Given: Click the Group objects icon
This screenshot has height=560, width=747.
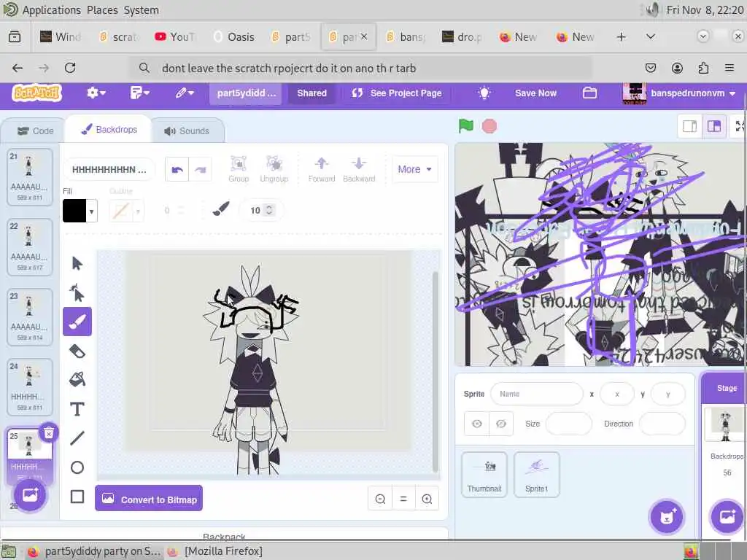Looking at the screenshot, I should (x=239, y=169).
